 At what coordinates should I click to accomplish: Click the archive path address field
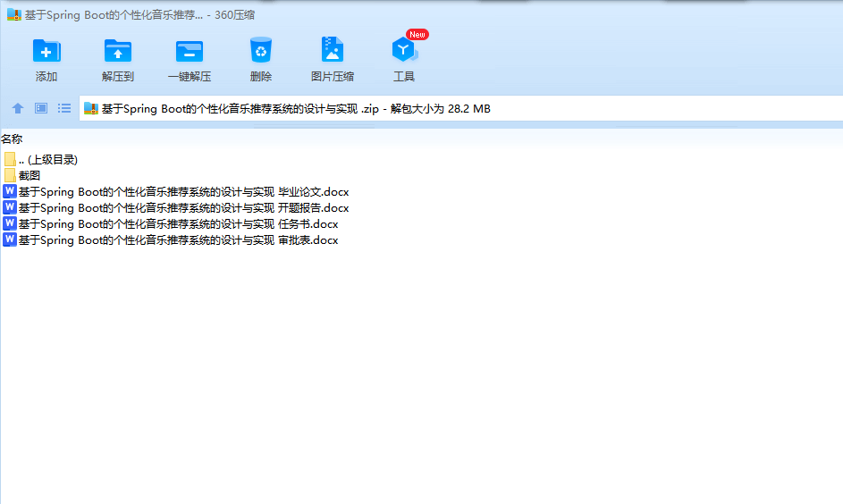(460, 108)
